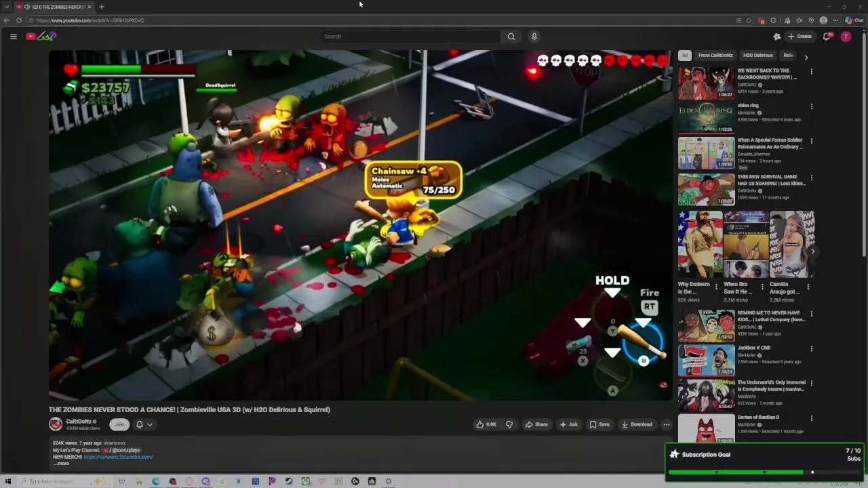
Task: Open more actions ellipsis under video
Action: click(666, 424)
